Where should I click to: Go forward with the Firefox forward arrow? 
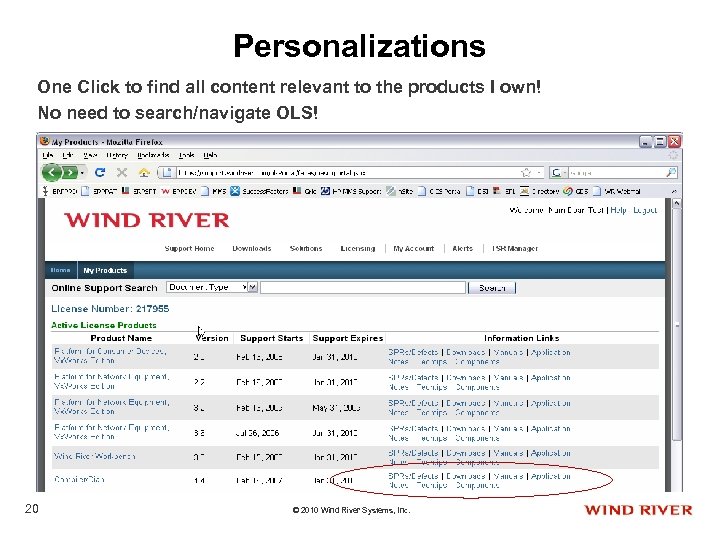(x=70, y=173)
